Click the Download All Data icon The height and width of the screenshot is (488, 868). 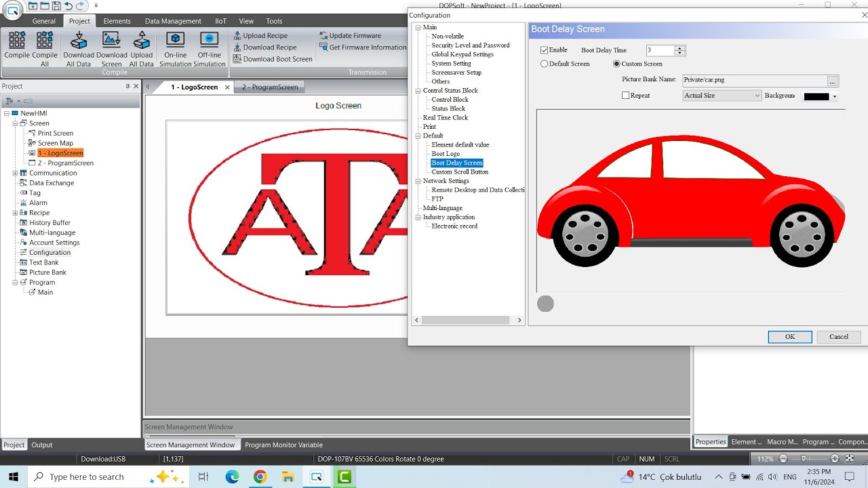tap(79, 49)
